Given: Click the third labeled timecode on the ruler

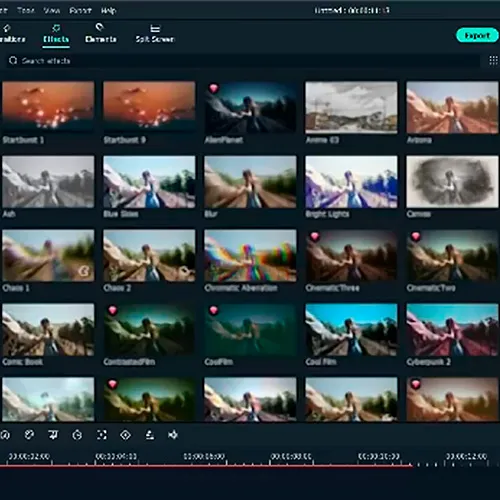Looking at the screenshot, I should pyautogui.click(x=204, y=456).
